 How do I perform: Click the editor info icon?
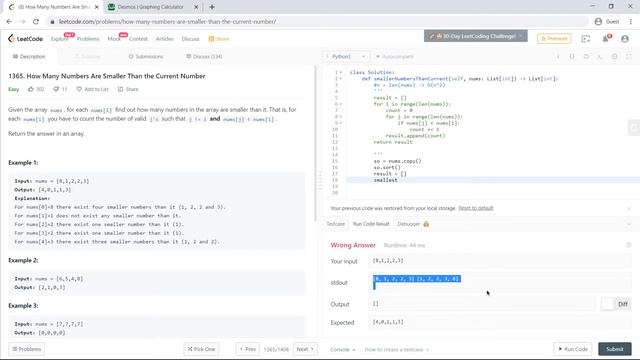[558, 56]
